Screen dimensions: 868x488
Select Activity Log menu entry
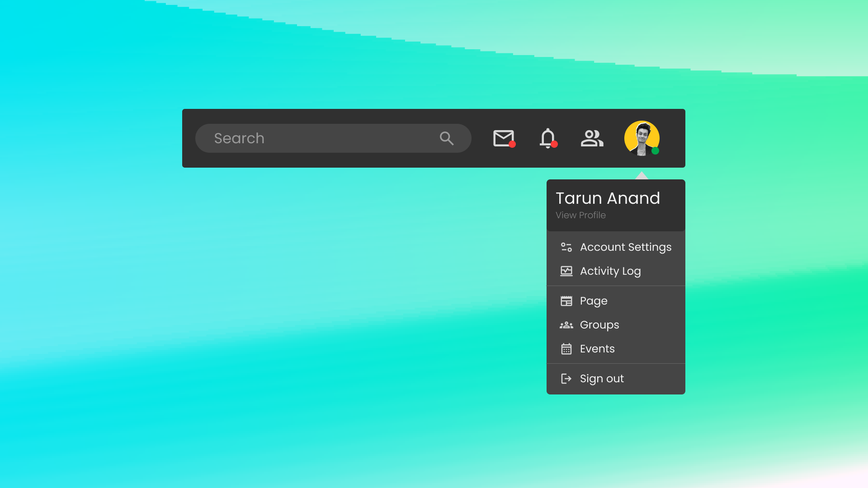click(610, 271)
